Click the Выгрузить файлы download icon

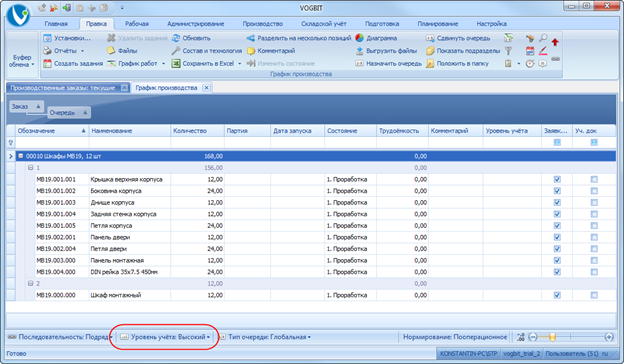point(359,51)
